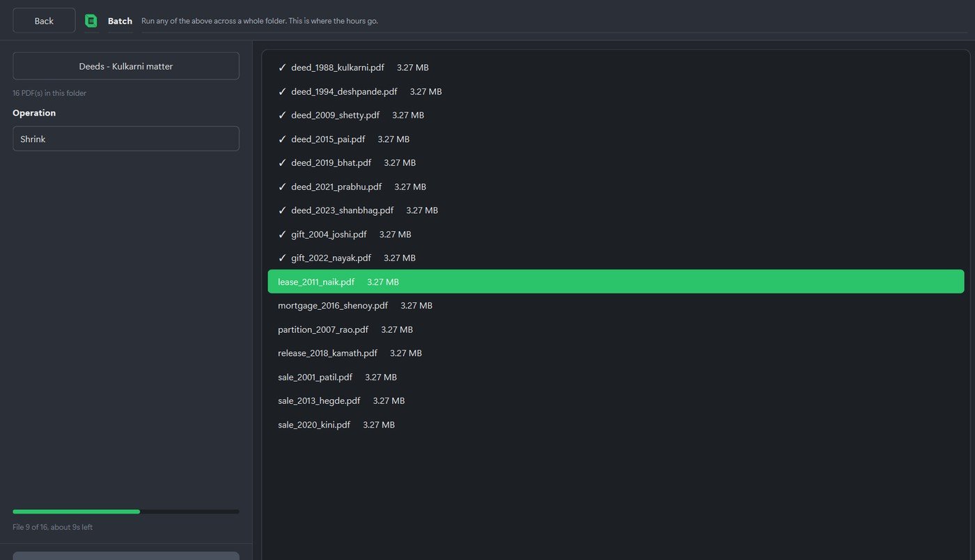975x560 pixels.
Task: Click the batch progress bar
Action: (x=126, y=512)
